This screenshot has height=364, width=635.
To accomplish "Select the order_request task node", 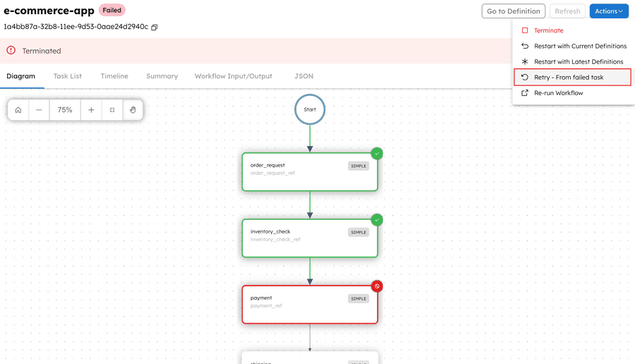I will pos(310,171).
